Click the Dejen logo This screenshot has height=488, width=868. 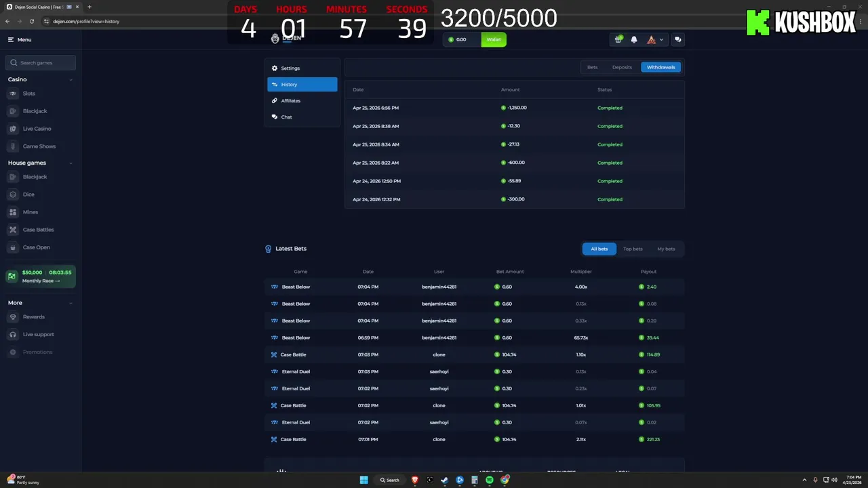[286, 39]
